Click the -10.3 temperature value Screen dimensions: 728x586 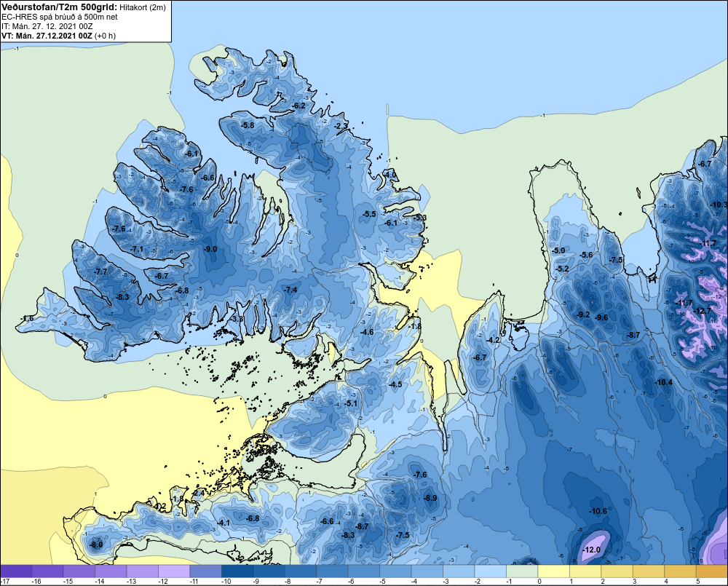tap(719, 205)
